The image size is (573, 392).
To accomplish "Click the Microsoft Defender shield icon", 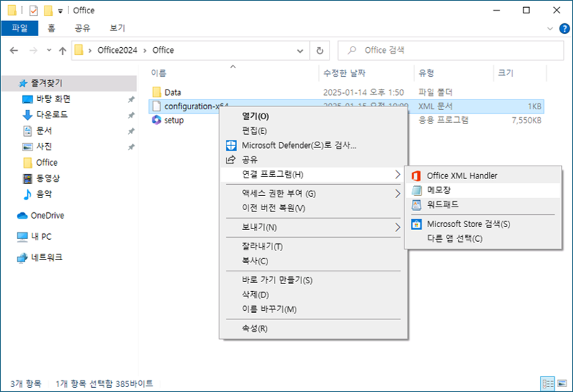I will (x=231, y=146).
